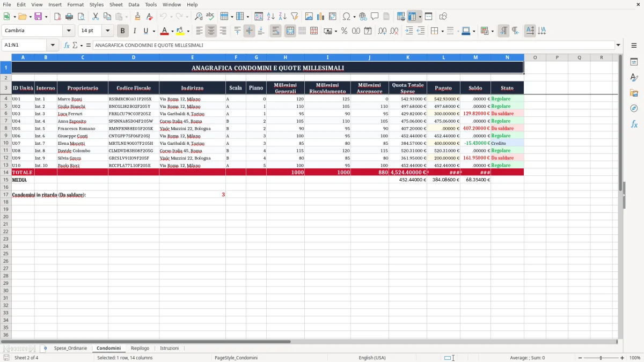Open the Data menu

pyautogui.click(x=134, y=4)
